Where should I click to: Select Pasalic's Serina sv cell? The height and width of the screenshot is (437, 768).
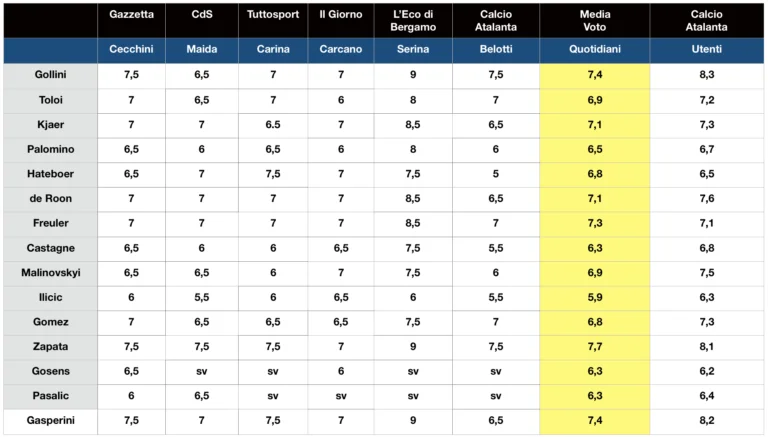coord(413,395)
